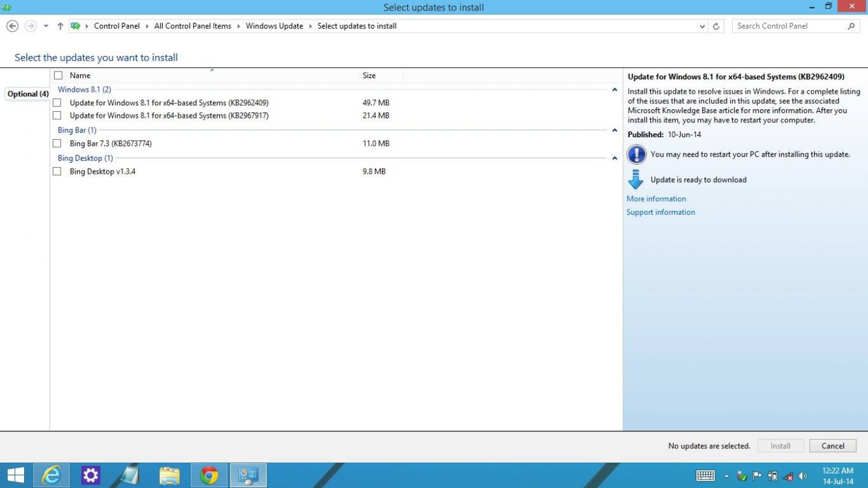Open the address bar history dropdown
Viewport: 868px width, 488px height.
[x=702, y=26]
